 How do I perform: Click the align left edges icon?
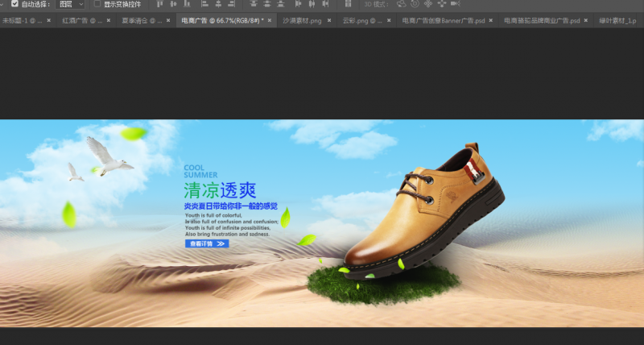click(x=204, y=4)
